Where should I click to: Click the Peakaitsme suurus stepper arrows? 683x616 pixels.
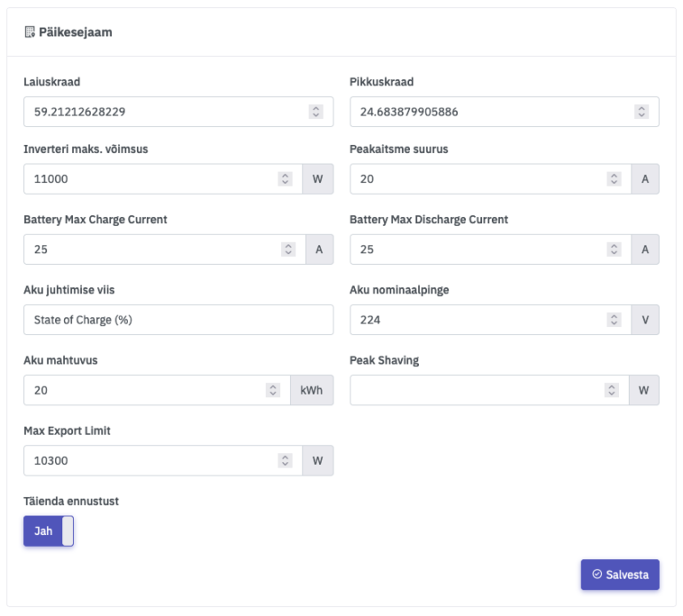[x=614, y=179]
